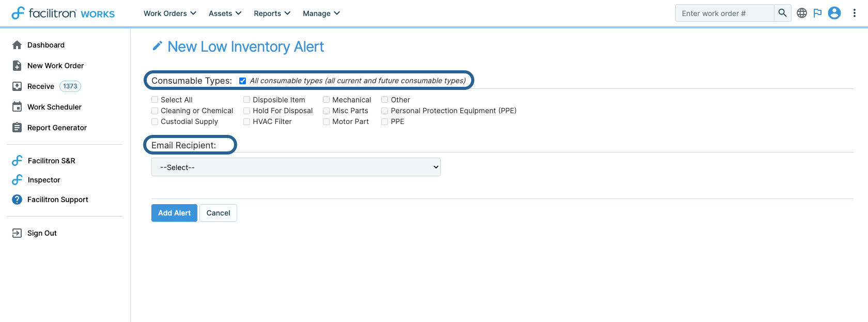Expand the Manage menu
The width and height of the screenshot is (868, 322).
pyautogui.click(x=321, y=13)
